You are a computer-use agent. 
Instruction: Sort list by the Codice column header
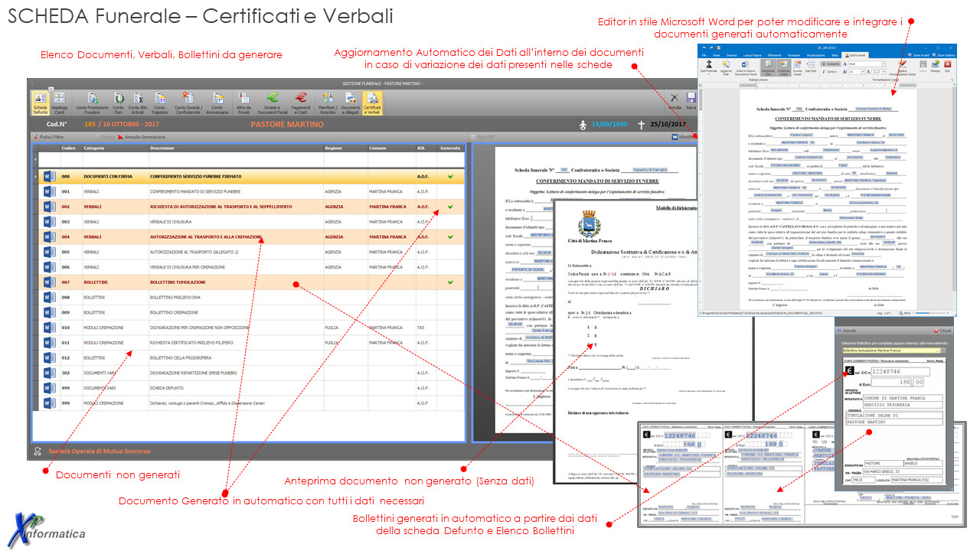click(x=70, y=148)
